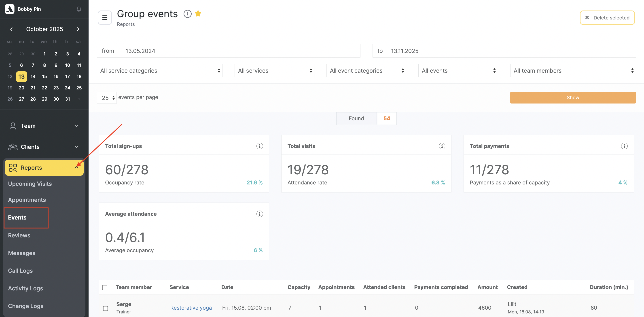Open All team members dropdown

pyautogui.click(x=572, y=71)
